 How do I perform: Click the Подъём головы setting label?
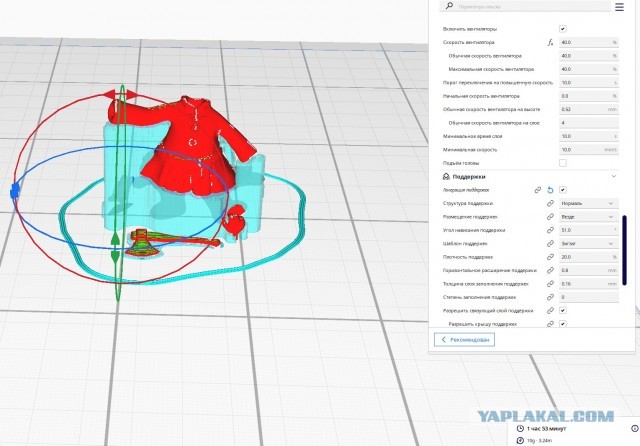[x=461, y=163]
